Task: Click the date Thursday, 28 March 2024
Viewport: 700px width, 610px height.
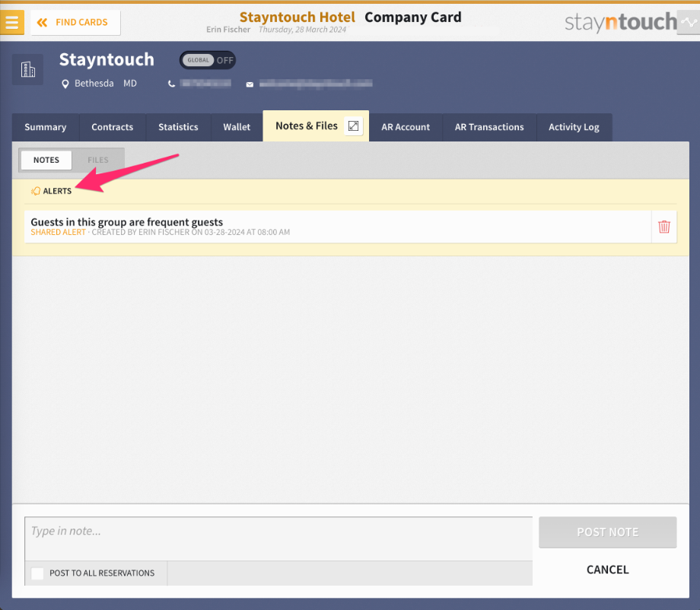Action: click(x=302, y=30)
